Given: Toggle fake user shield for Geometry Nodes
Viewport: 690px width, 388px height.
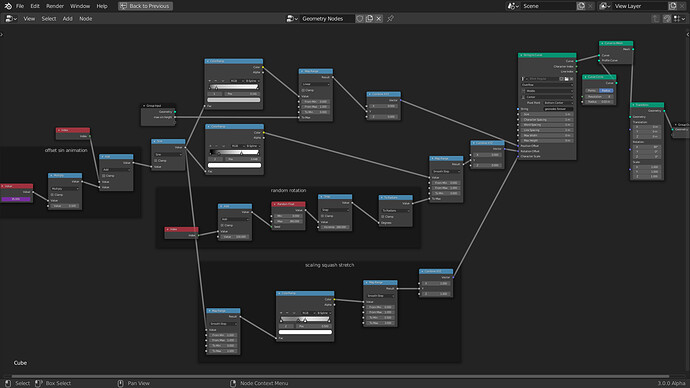Looking at the screenshot, I should (x=360, y=18).
